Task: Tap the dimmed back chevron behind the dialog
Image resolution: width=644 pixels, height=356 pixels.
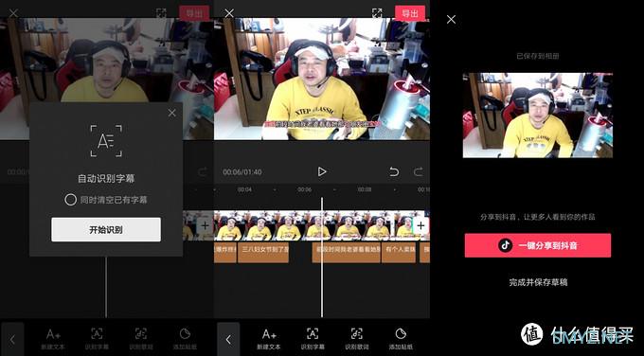Action: 12,340
